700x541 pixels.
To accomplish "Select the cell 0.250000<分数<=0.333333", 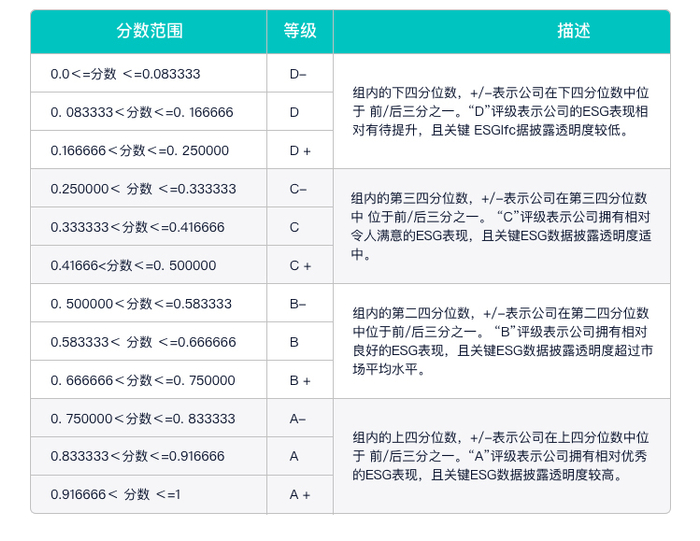I will [x=149, y=188].
